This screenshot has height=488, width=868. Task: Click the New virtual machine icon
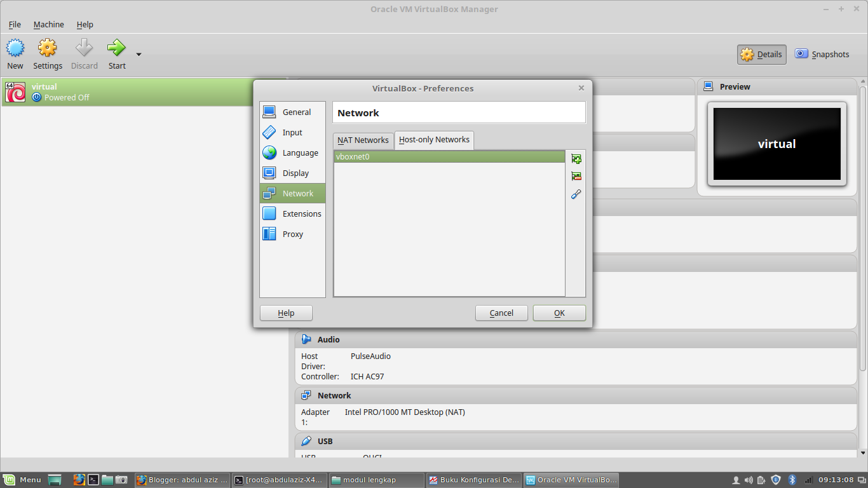point(15,48)
